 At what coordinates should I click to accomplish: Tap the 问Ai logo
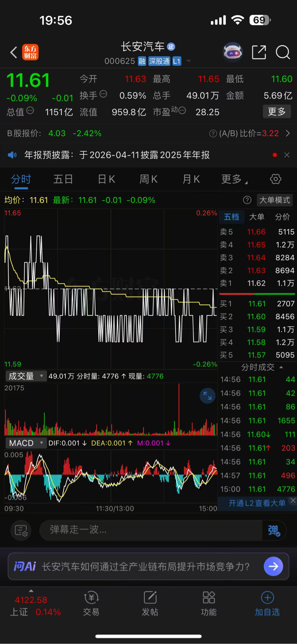[x=25, y=567]
